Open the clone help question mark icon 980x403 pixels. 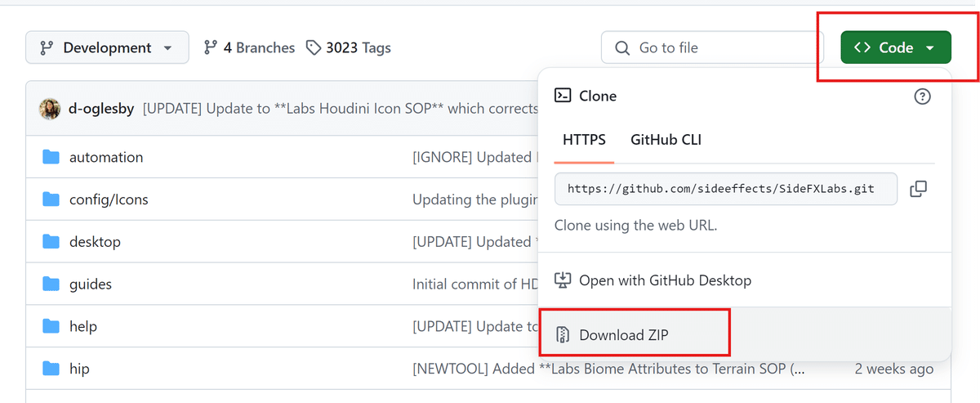[x=922, y=96]
